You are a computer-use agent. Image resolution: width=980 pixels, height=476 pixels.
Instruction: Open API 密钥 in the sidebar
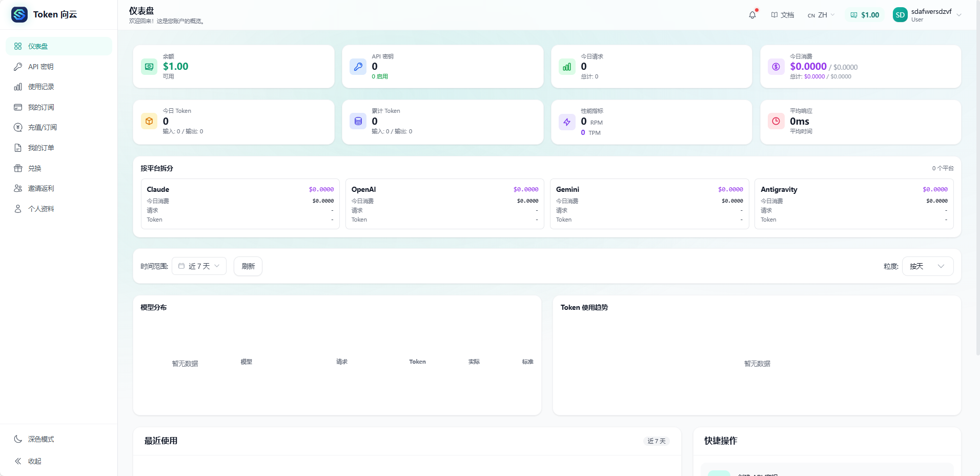coord(59,67)
